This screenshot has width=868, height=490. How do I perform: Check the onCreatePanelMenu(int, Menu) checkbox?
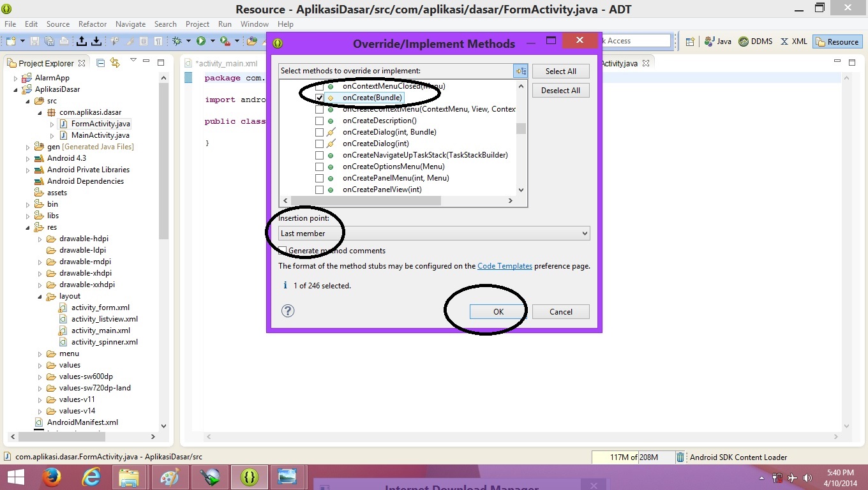pyautogui.click(x=320, y=178)
